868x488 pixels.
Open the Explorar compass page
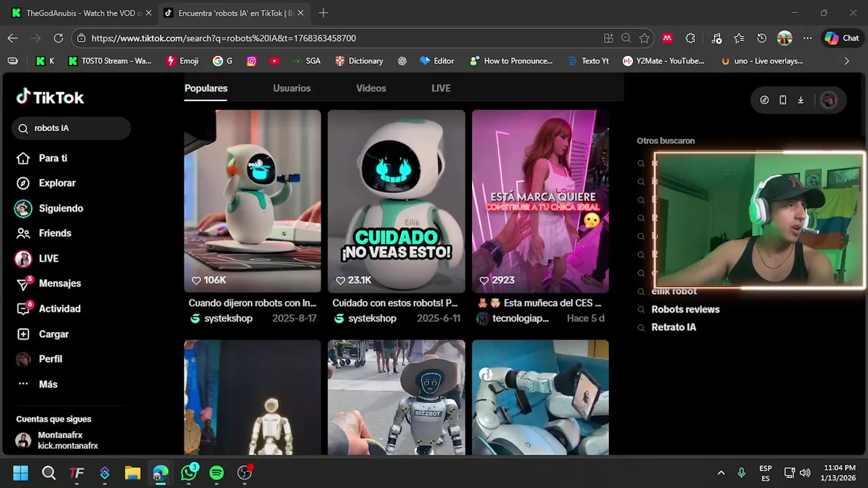[x=56, y=183]
